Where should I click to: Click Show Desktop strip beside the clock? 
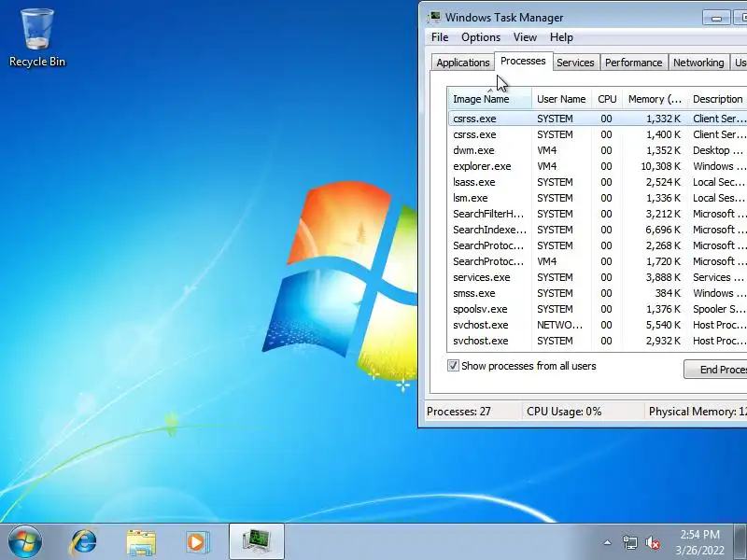click(x=740, y=542)
